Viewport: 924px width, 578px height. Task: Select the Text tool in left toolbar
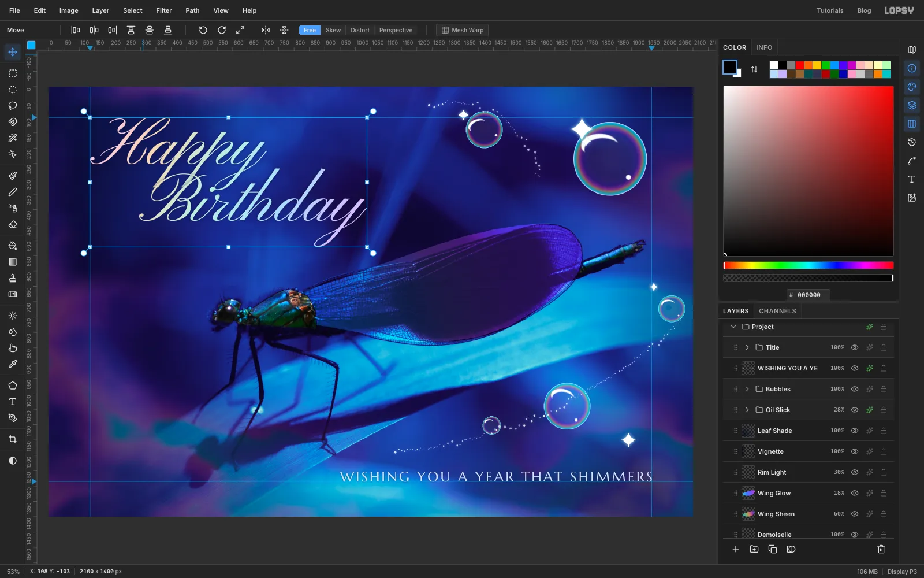(13, 402)
